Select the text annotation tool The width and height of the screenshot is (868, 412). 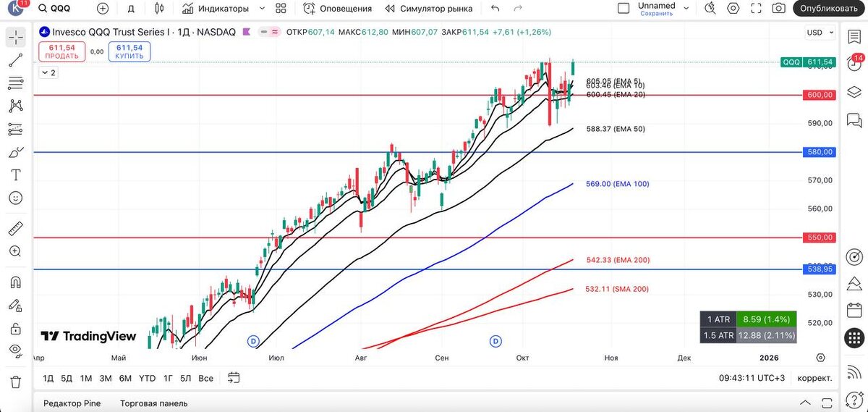(15, 175)
